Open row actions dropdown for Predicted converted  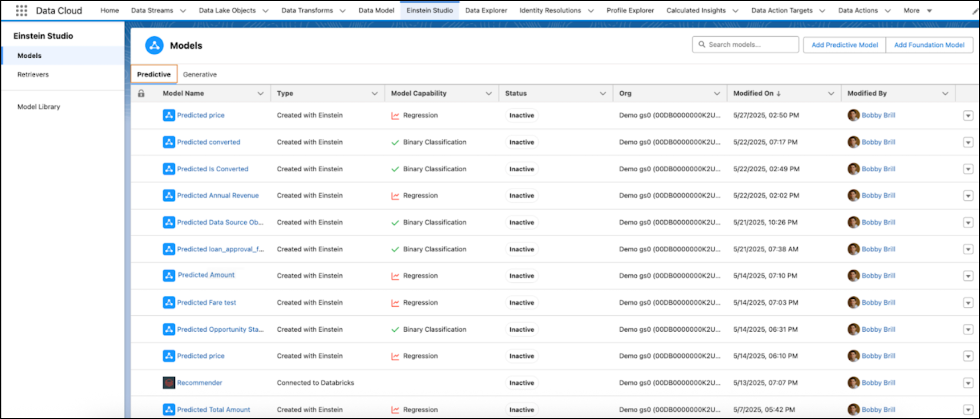coord(968,142)
